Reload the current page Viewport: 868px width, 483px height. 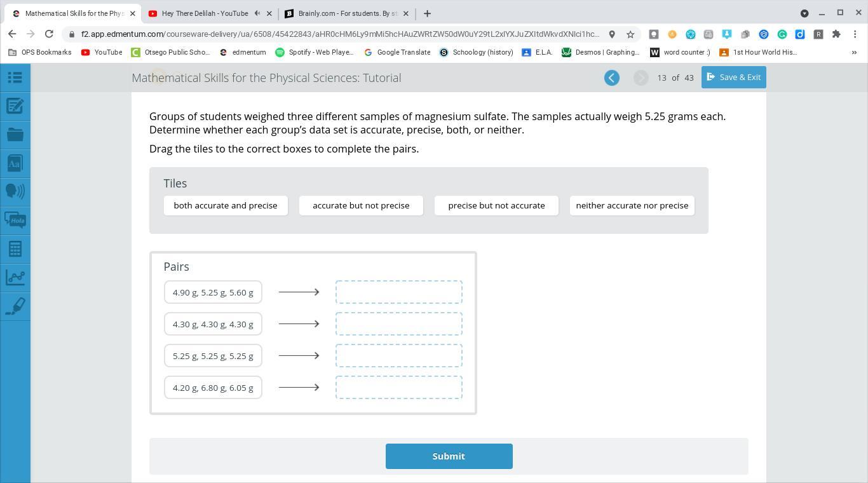[x=49, y=34]
